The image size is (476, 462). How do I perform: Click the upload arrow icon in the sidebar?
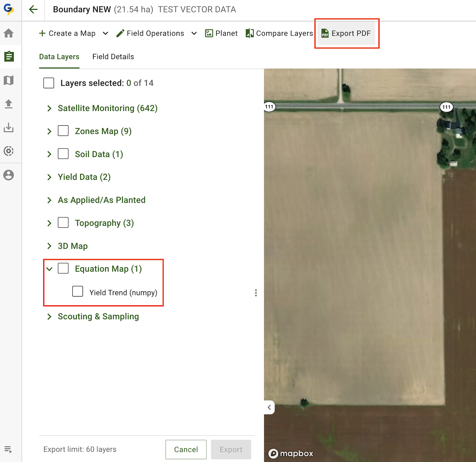pos(9,104)
